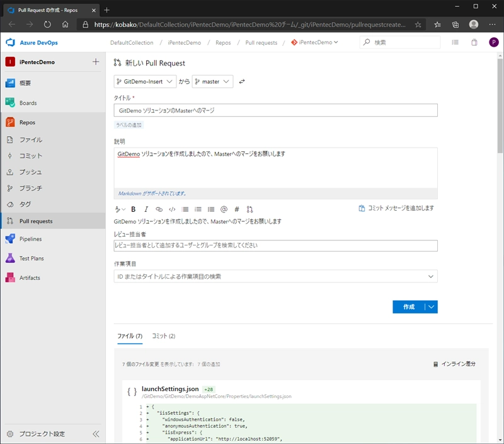This screenshot has width=504, height=444.
Task: Click the レビュー担当者 reviewers search field
Action: pyautogui.click(x=275, y=245)
